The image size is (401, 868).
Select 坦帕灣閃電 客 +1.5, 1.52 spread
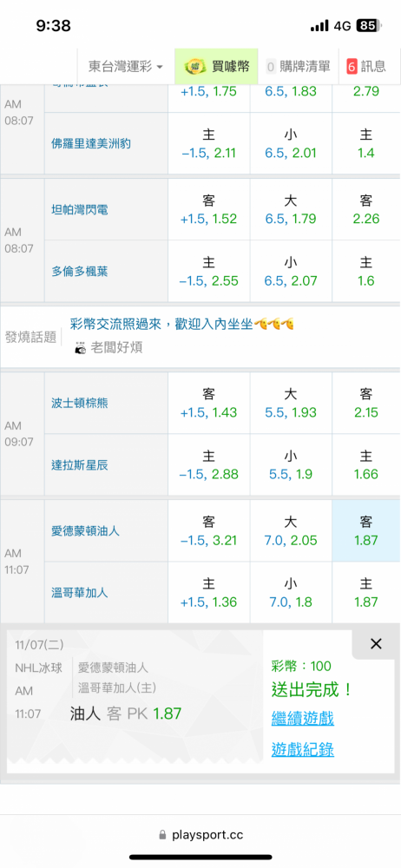pyautogui.click(x=209, y=209)
